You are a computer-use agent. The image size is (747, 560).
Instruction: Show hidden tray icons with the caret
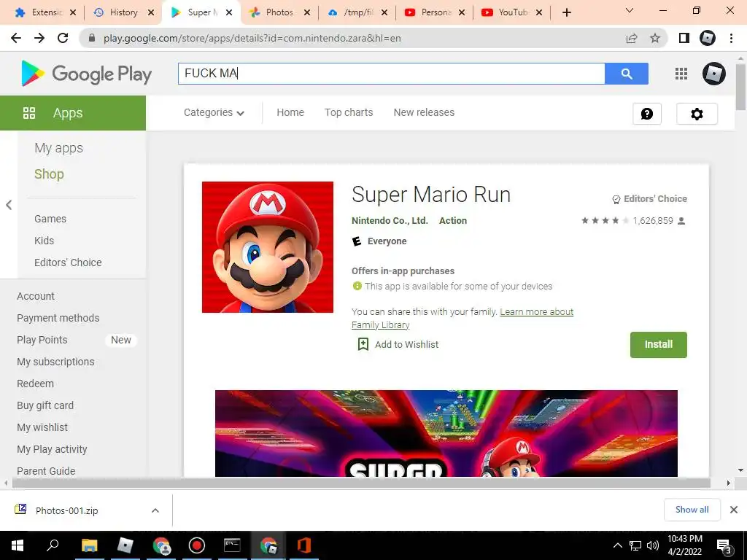click(617, 545)
